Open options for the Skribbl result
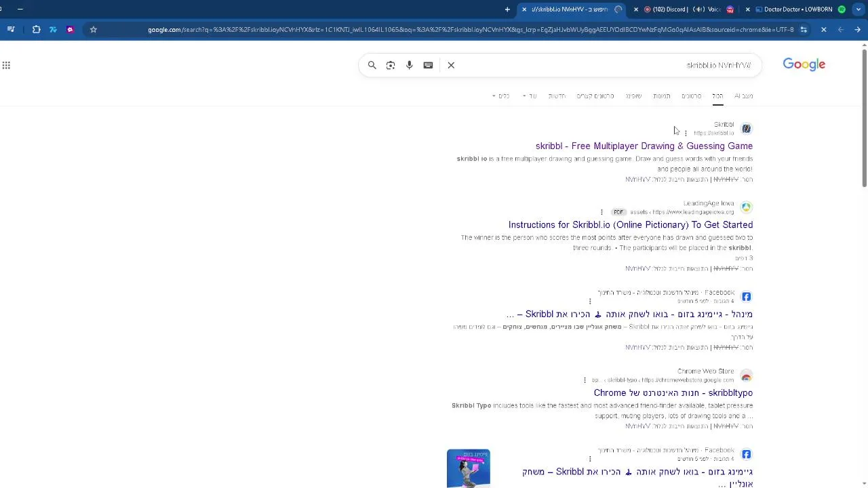The width and height of the screenshot is (868, 488). pyautogui.click(x=686, y=133)
